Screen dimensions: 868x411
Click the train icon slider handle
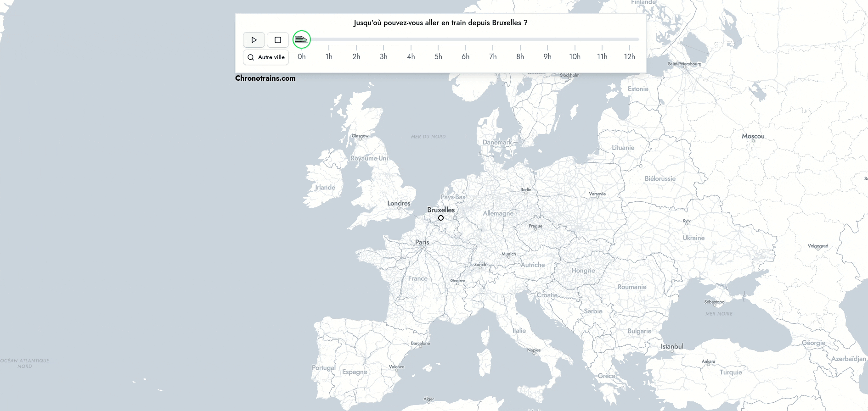302,39
